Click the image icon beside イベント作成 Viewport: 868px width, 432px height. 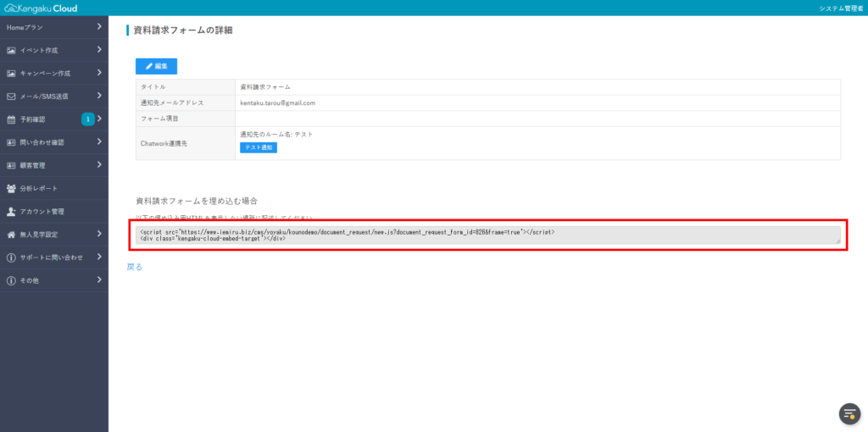(x=11, y=50)
